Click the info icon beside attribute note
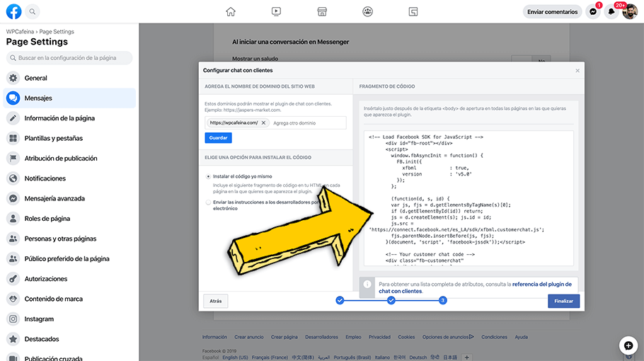 [x=367, y=285]
